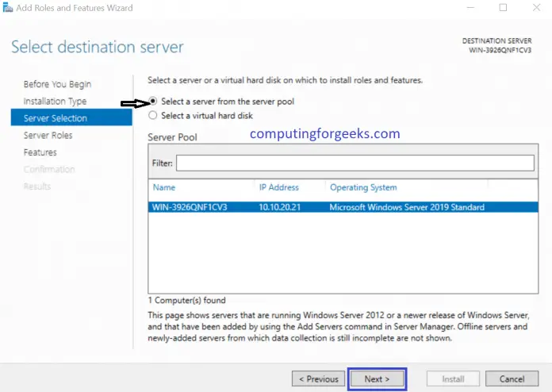Click the 10.10.20.21 IP address cell

tap(281, 208)
